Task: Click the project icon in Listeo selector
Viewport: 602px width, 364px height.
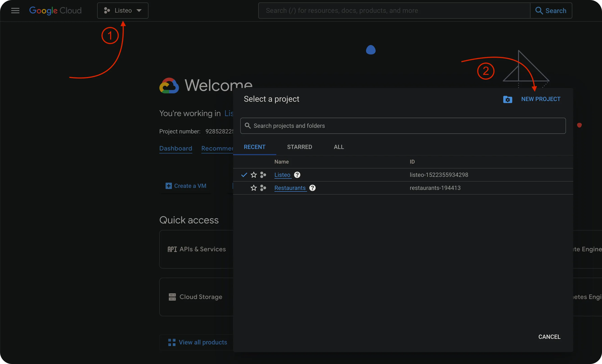Action: pyautogui.click(x=107, y=11)
